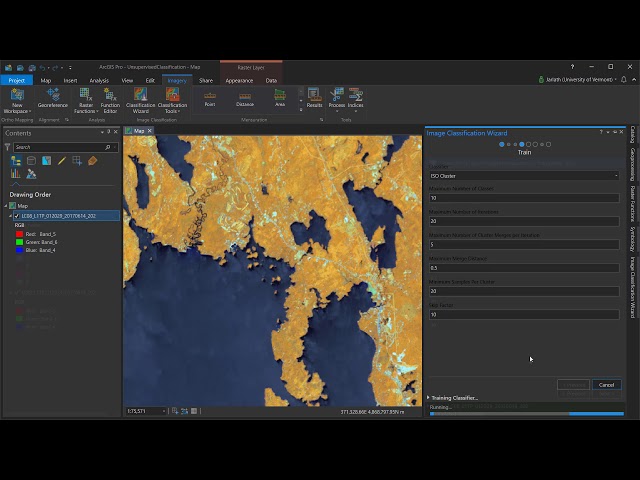640x480 pixels.
Task: Click the Maximum Number of Iterations field
Action: (x=524, y=221)
